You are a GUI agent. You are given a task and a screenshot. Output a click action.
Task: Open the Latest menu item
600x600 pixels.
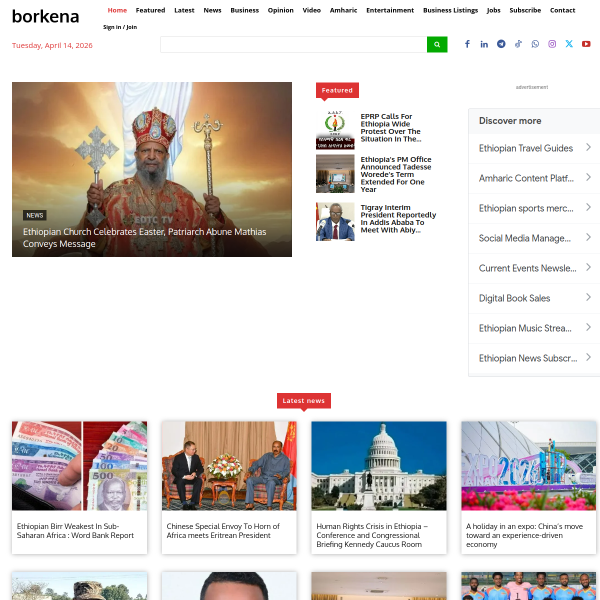point(184,10)
